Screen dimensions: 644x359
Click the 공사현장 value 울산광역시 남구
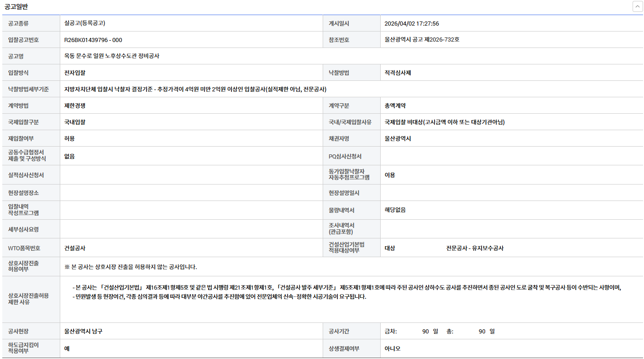tap(83, 331)
